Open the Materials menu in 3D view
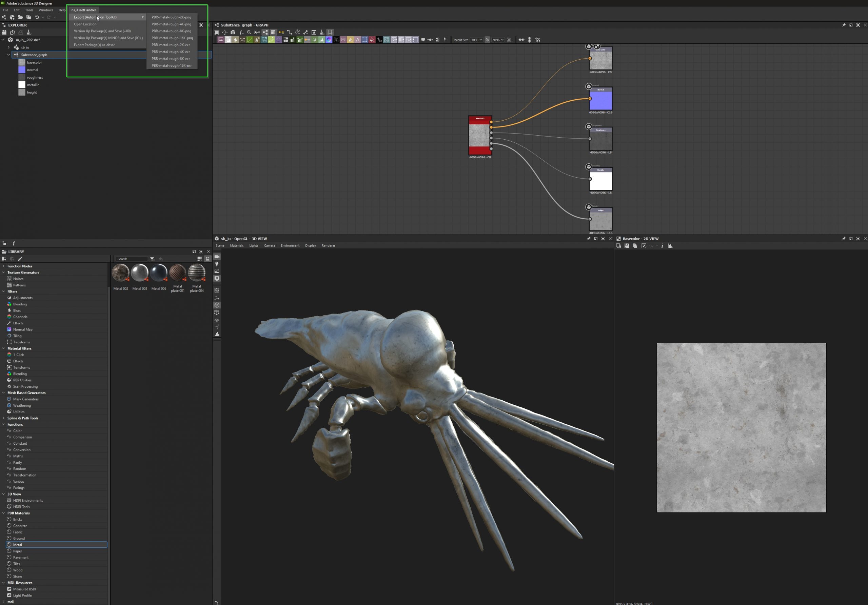The height and width of the screenshot is (605, 868). click(237, 246)
